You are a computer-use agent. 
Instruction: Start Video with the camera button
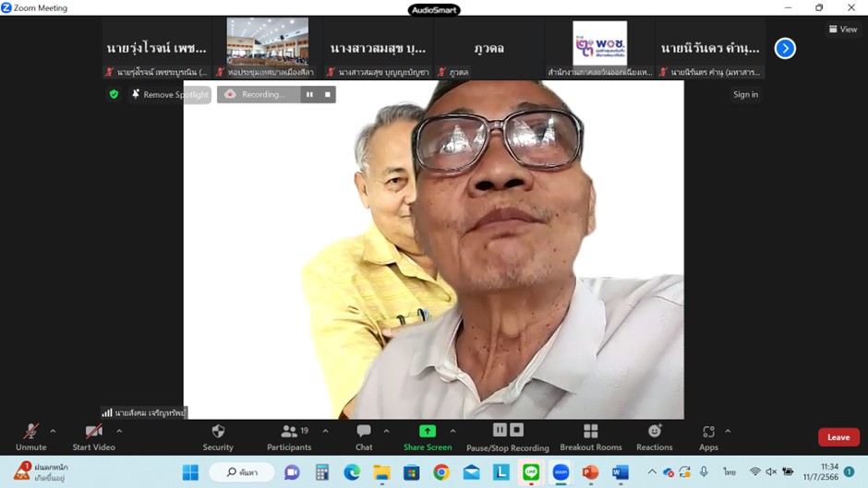point(93,436)
